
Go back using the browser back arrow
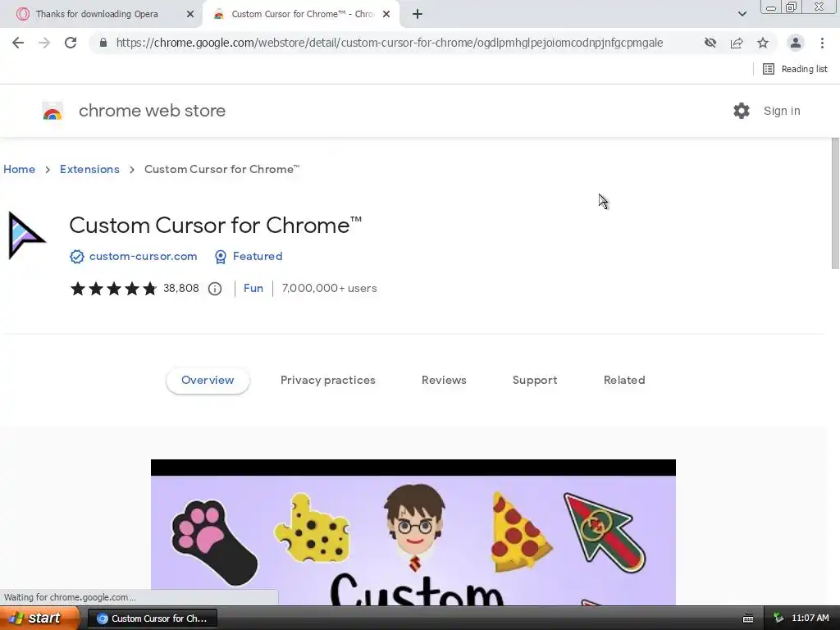pyautogui.click(x=18, y=43)
